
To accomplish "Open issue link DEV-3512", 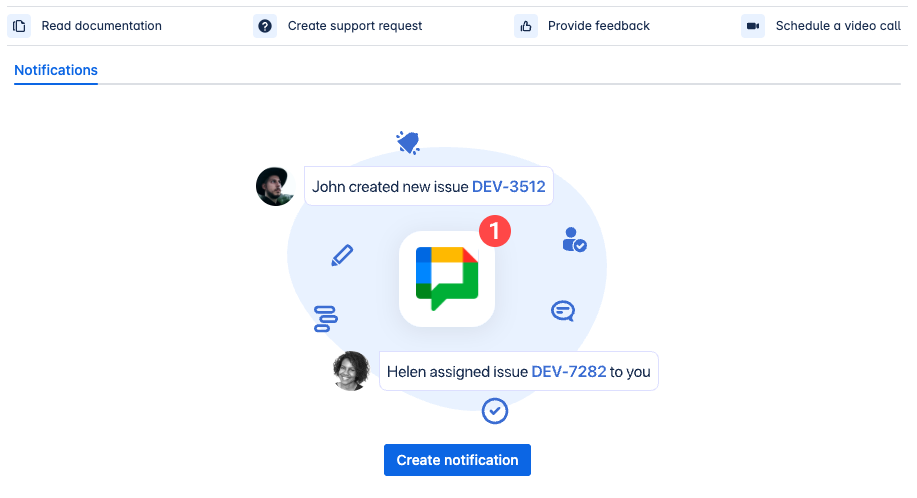I will tap(508, 186).
